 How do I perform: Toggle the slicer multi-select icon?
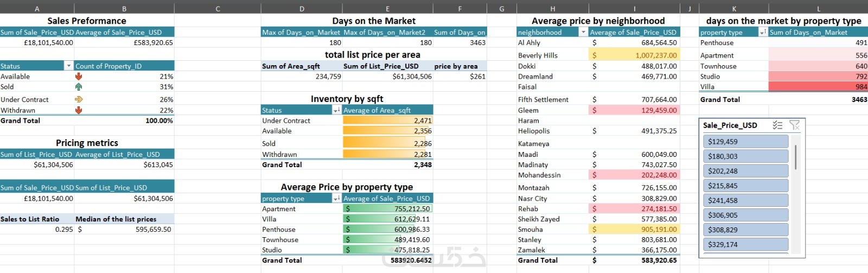click(777, 125)
